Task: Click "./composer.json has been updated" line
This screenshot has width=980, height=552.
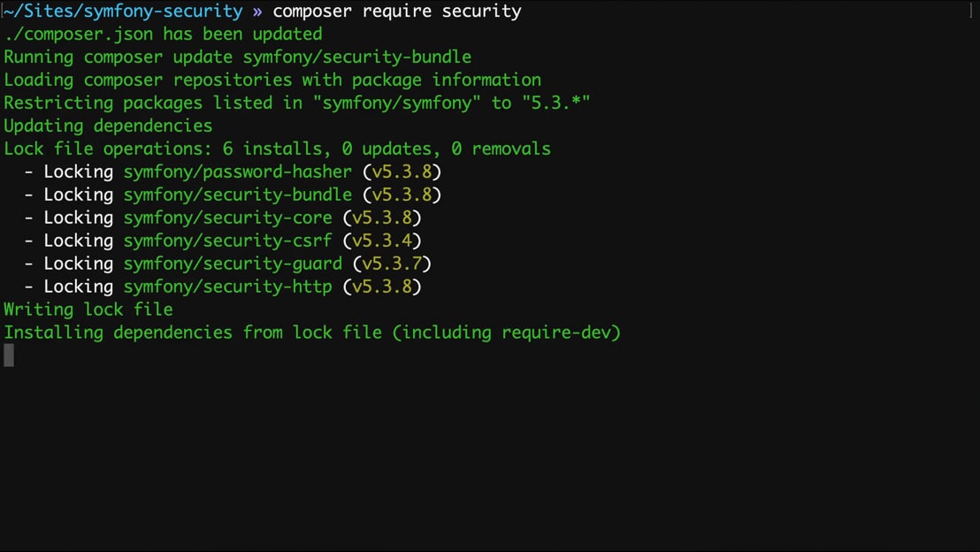Action: click(163, 34)
